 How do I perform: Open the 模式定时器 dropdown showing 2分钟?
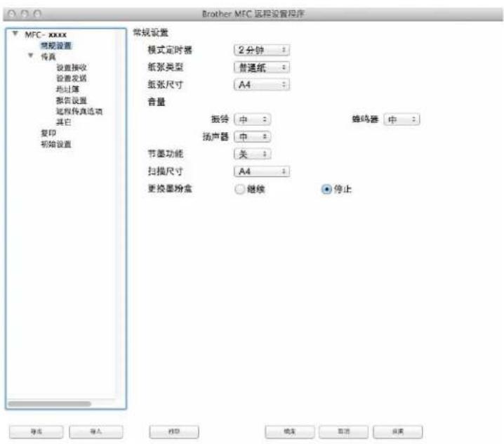(x=262, y=50)
